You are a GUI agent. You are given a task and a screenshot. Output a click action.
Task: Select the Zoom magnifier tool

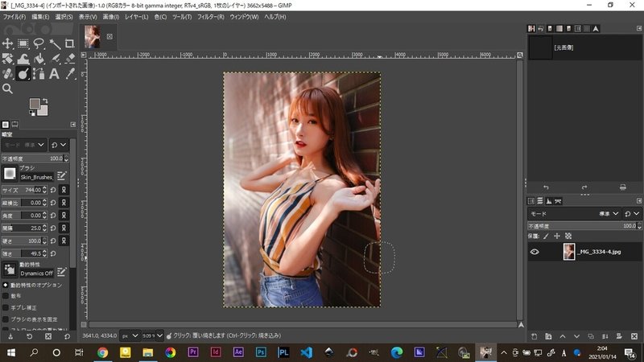pos(7,88)
